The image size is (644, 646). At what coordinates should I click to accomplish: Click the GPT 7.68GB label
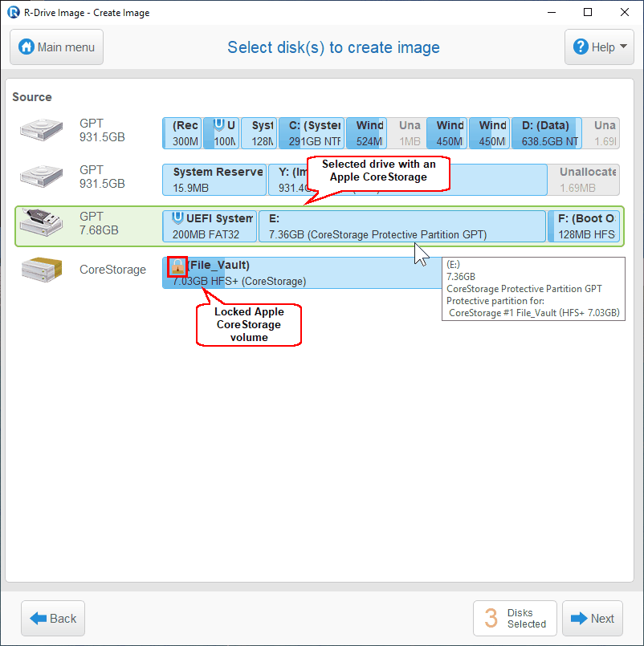pos(99,223)
